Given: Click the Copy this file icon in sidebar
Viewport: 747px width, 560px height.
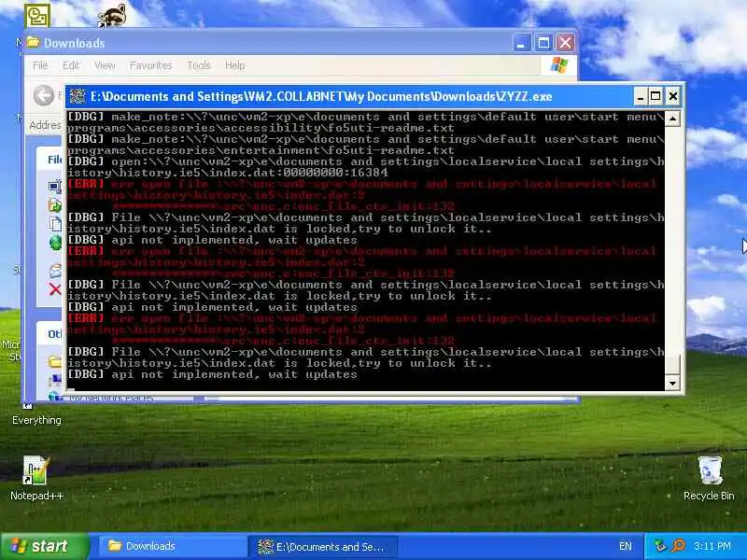Looking at the screenshot, I should (x=56, y=224).
